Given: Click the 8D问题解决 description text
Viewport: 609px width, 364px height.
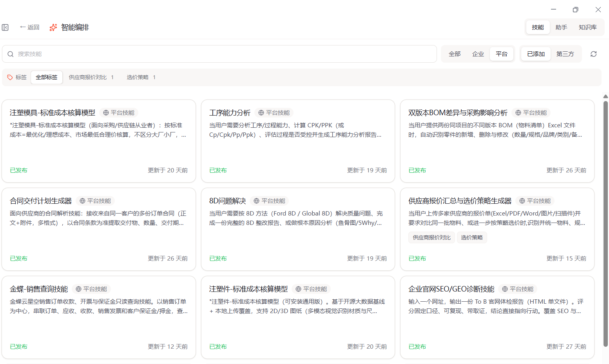Looking at the screenshot, I should tap(296, 218).
